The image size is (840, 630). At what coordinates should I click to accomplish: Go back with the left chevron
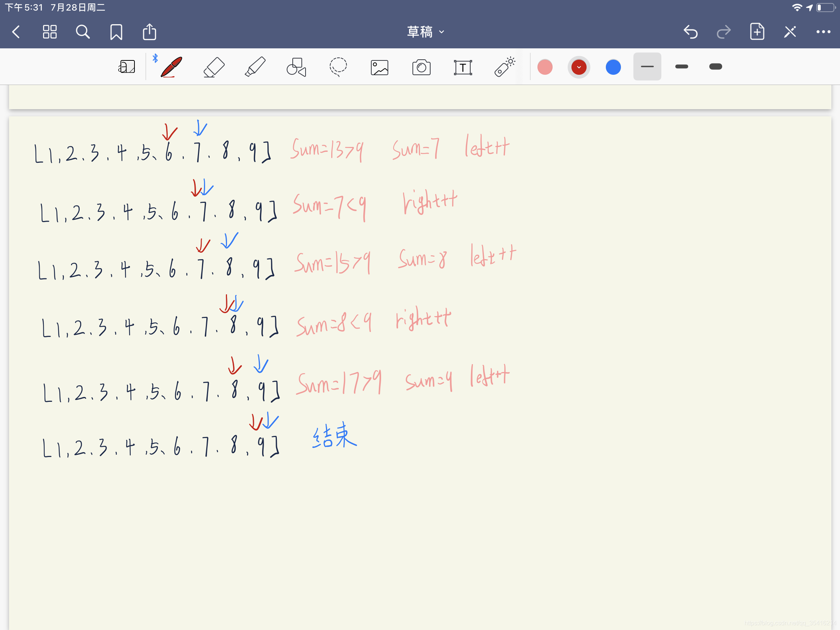[16, 32]
